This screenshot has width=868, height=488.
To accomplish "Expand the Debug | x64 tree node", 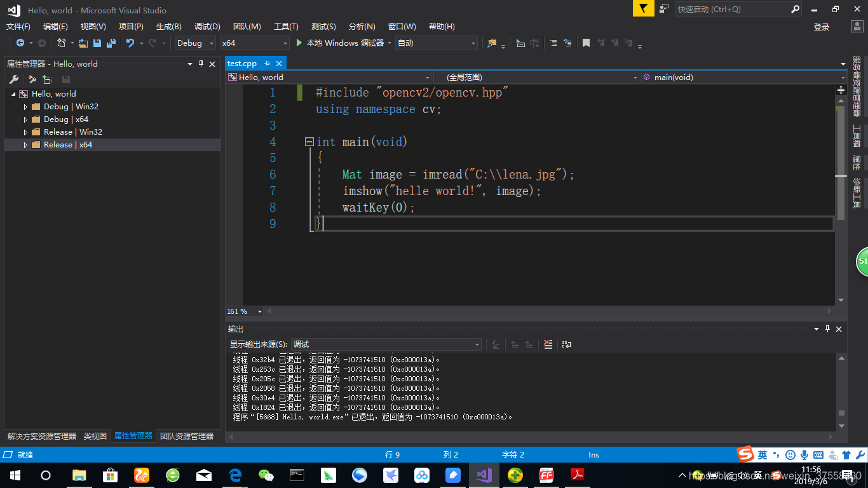I will point(26,119).
